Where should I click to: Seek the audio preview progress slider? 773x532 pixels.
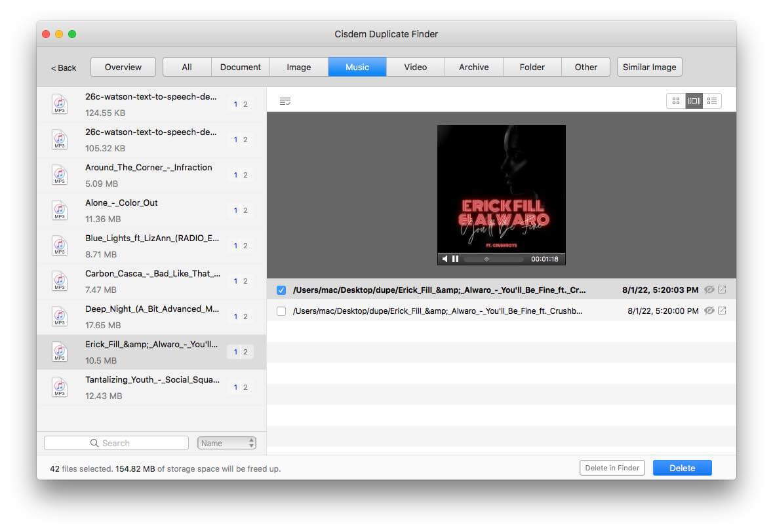(494, 259)
